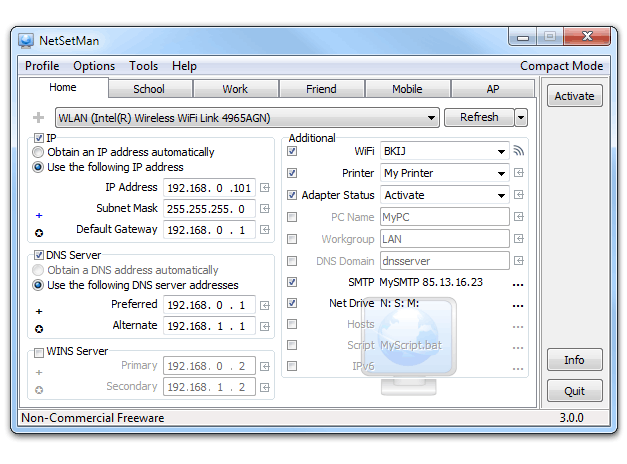Enable the Hosts checkbox
Screen dimensions: 627x464
pyautogui.click(x=292, y=324)
